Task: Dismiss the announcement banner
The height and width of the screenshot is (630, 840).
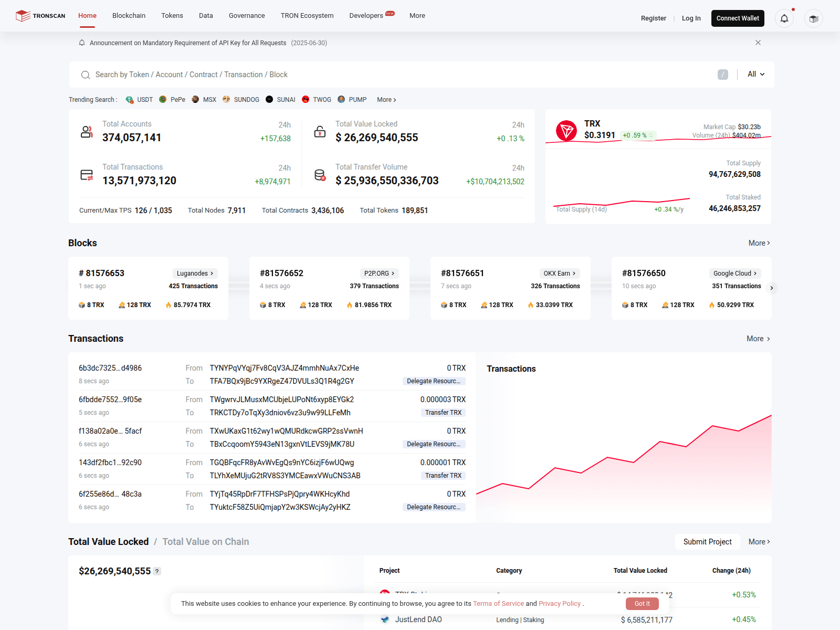Action: [x=758, y=43]
